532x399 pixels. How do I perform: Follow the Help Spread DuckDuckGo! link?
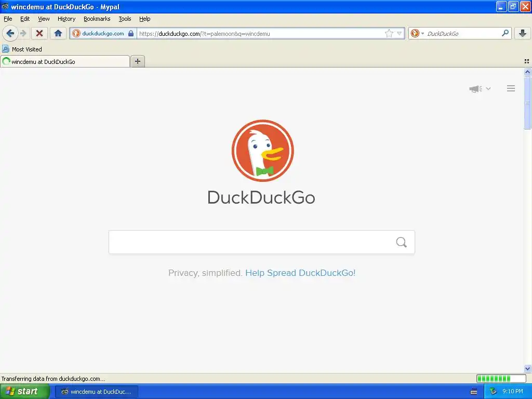tap(300, 273)
